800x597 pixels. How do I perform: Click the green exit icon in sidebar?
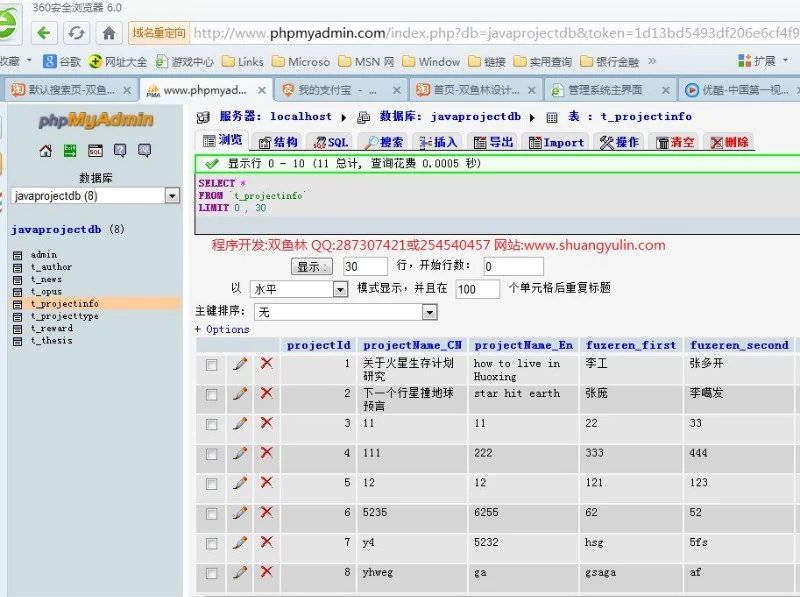(70, 151)
